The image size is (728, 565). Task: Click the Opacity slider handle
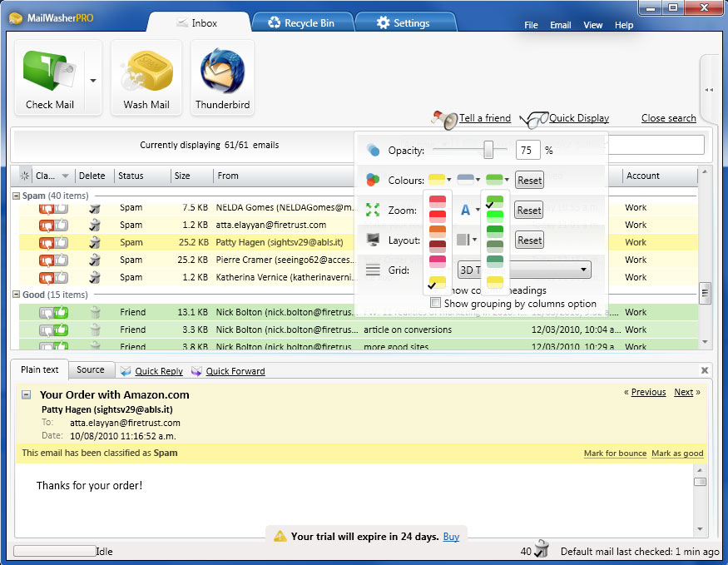pyautogui.click(x=488, y=150)
